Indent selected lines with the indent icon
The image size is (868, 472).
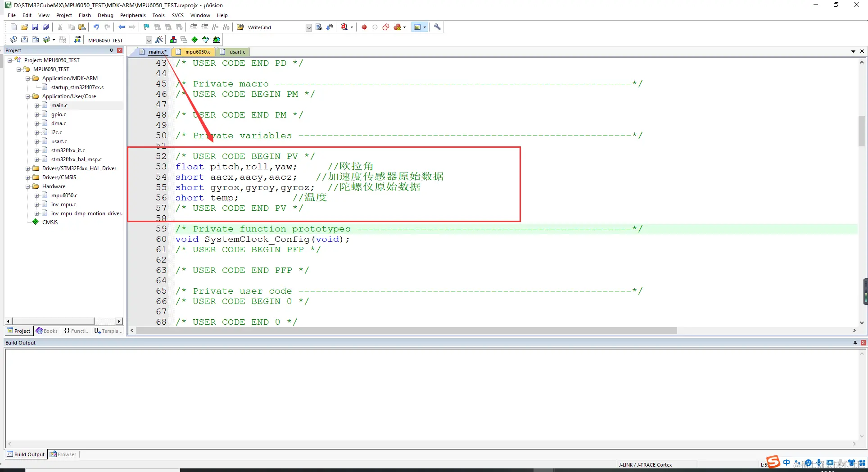point(194,27)
